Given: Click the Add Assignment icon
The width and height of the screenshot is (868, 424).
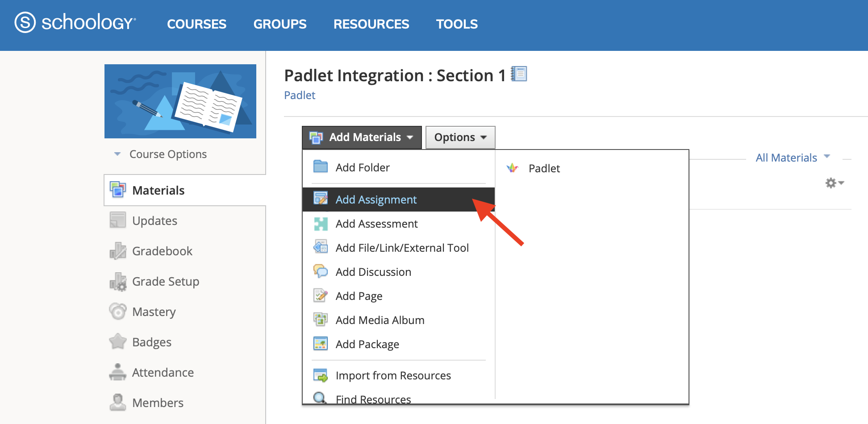Looking at the screenshot, I should pyautogui.click(x=321, y=198).
